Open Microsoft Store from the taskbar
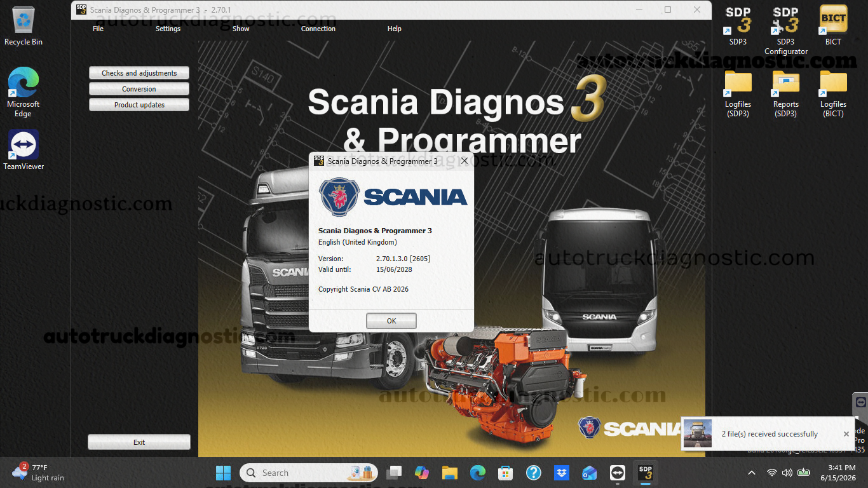This screenshot has width=868, height=488. coord(506,473)
